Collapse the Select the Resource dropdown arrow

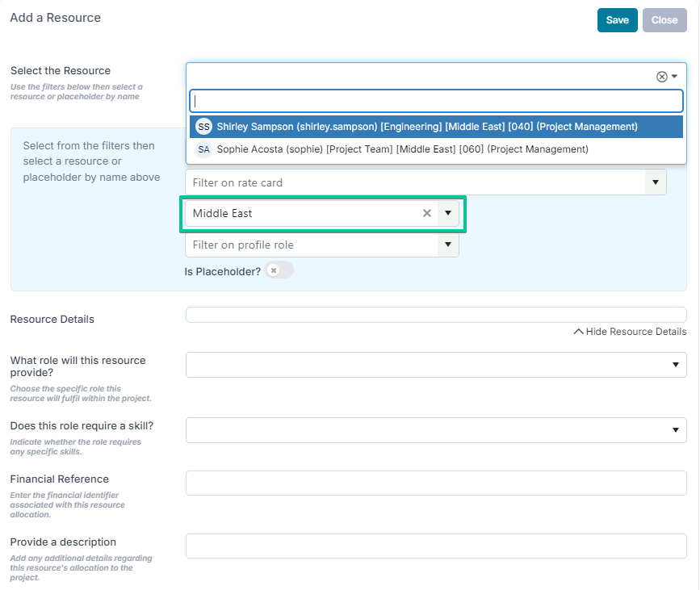point(674,77)
